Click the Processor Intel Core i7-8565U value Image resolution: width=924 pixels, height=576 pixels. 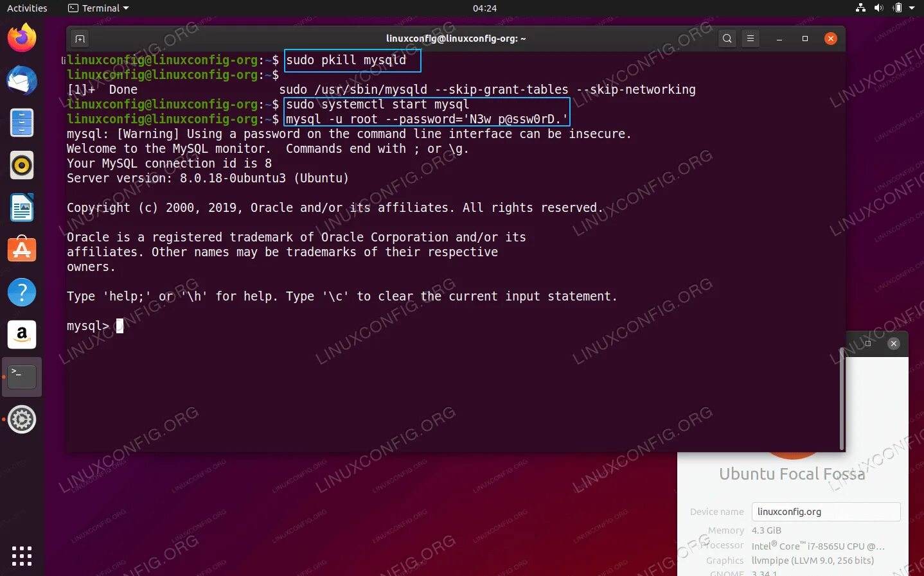coord(818,546)
